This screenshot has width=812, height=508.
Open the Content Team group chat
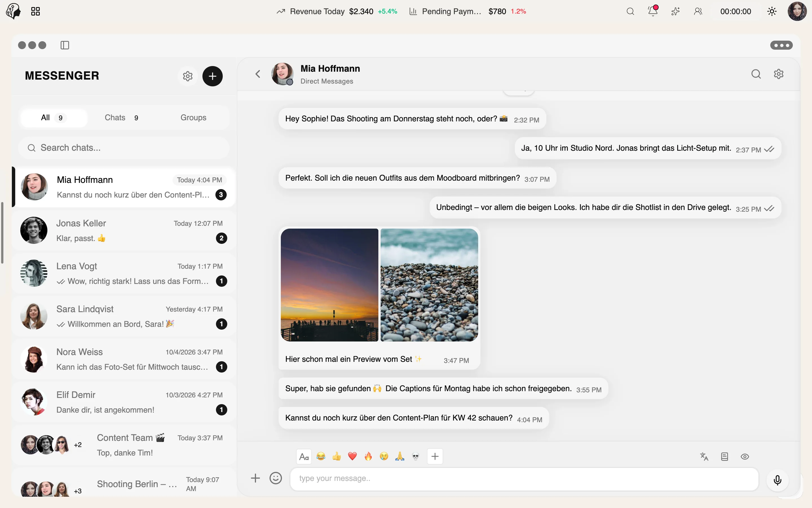coord(124,445)
